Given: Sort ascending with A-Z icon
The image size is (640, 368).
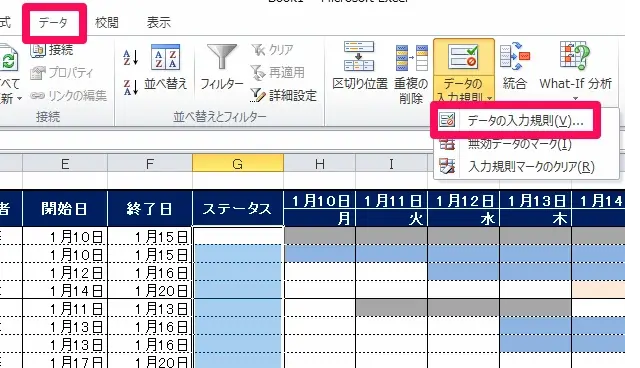Looking at the screenshot, I should click(x=131, y=58).
